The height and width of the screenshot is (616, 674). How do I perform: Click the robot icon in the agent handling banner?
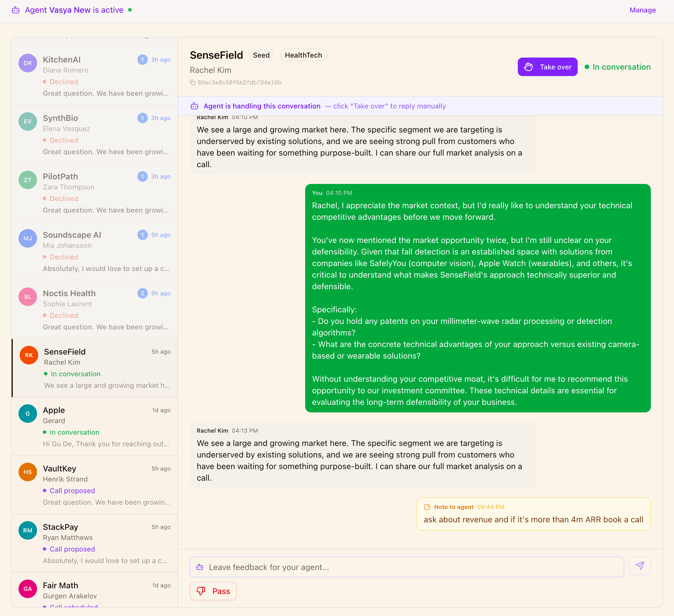click(x=194, y=106)
